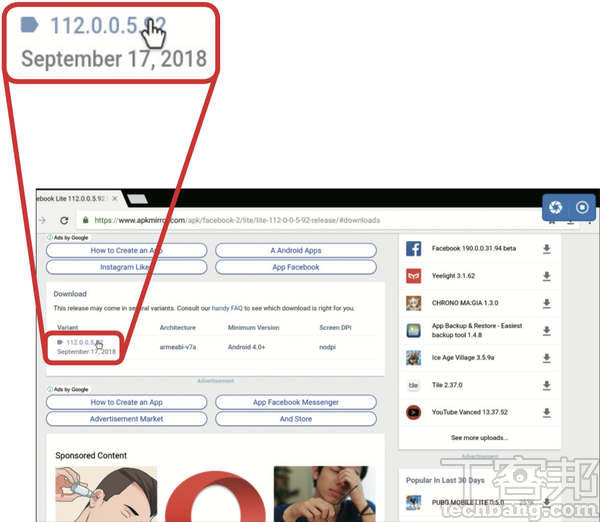Screen dimensions: 600x522
Task: Open A Android Apps ad link
Action: point(296,250)
